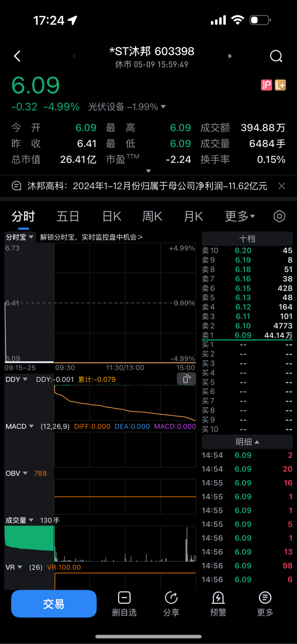Tap the Wi-Fi status icon

pyautogui.click(x=237, y=20)
